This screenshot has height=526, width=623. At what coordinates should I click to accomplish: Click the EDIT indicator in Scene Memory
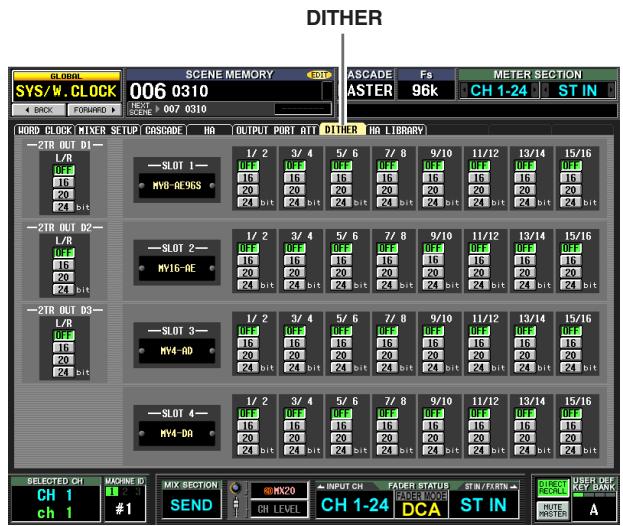pyautogui.click(x=319, y=75)
